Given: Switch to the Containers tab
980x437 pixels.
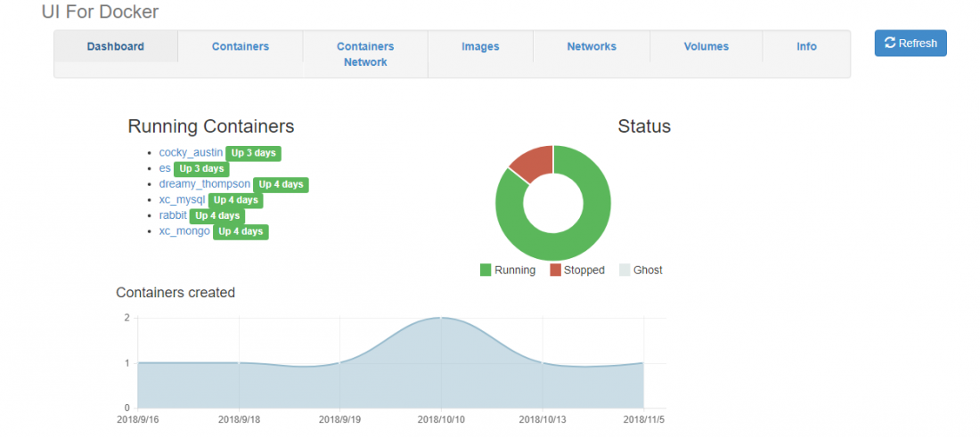Looking at the screenshot, I should 240,46.
